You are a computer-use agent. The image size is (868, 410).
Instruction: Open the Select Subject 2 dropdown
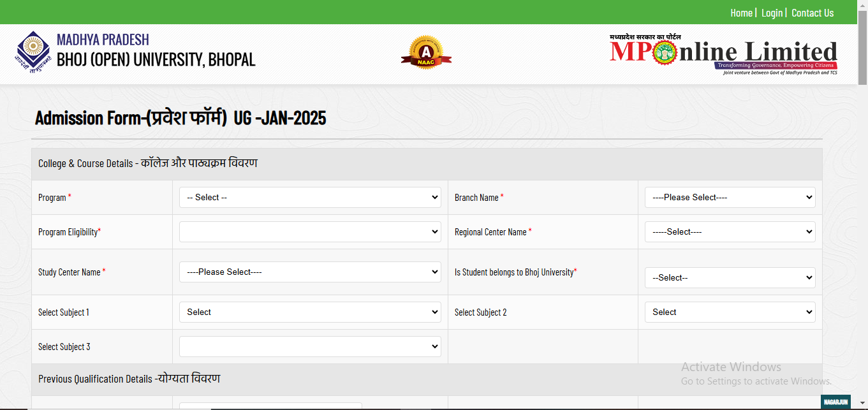(x=730, y=312)
